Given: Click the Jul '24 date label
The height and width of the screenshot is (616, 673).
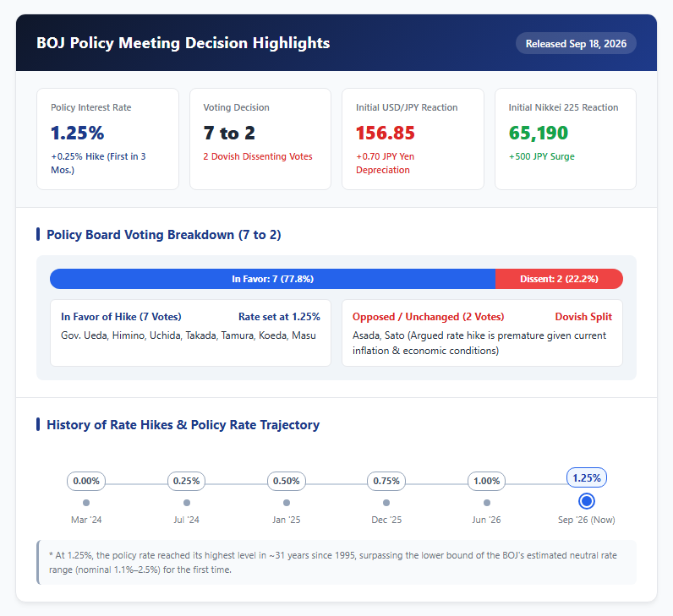Looking at the screenshot, I should pos(186,520).
